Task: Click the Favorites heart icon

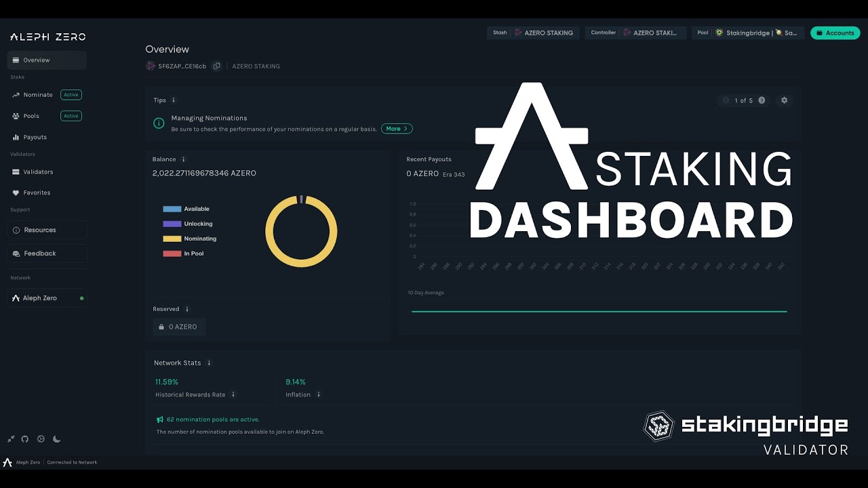Action: (x=16, y=192)
